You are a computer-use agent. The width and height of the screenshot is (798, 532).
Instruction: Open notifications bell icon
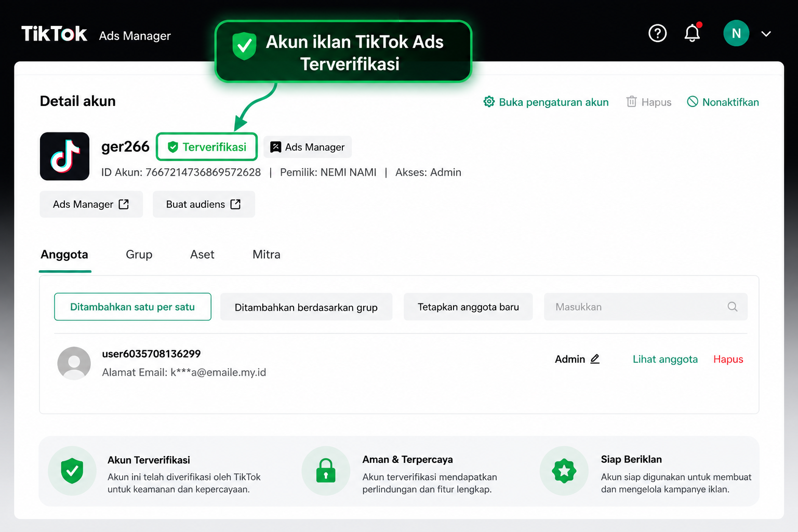pos(692,33)
